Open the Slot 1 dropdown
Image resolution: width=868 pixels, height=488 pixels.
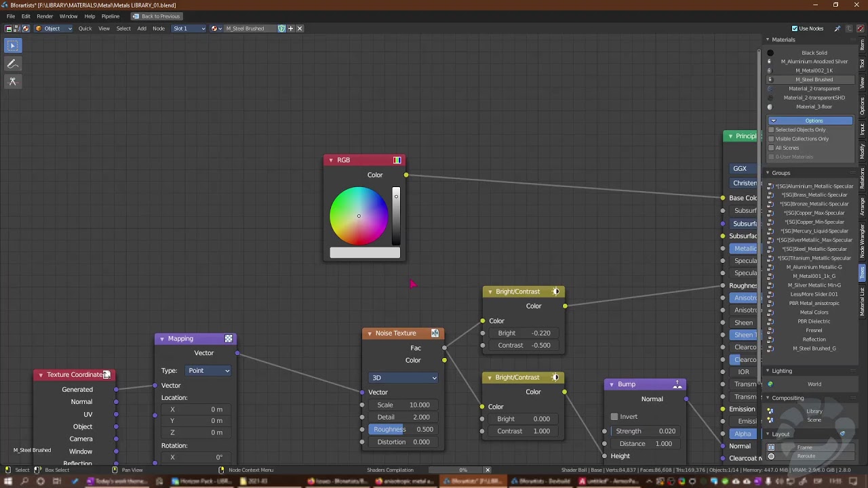click(x=189, y=28)
